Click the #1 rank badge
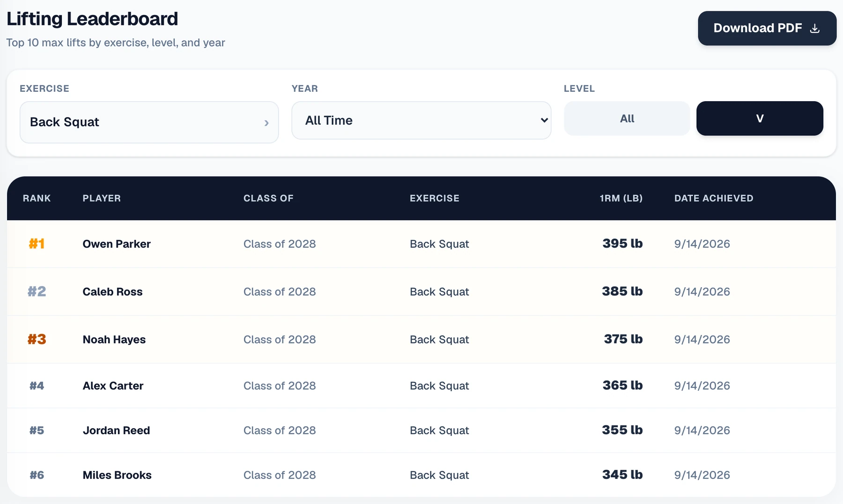843x504 pixels. 37,244
